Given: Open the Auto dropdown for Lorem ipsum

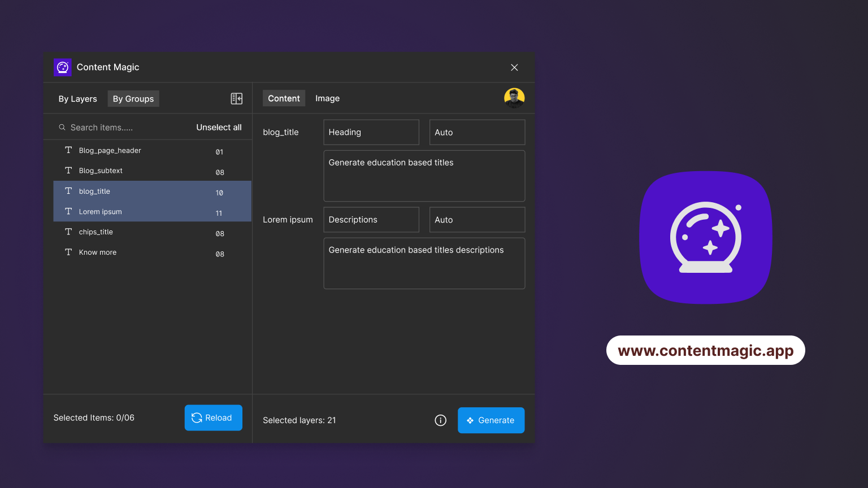Looking at the screenshot, I should (x=478, y=220).
